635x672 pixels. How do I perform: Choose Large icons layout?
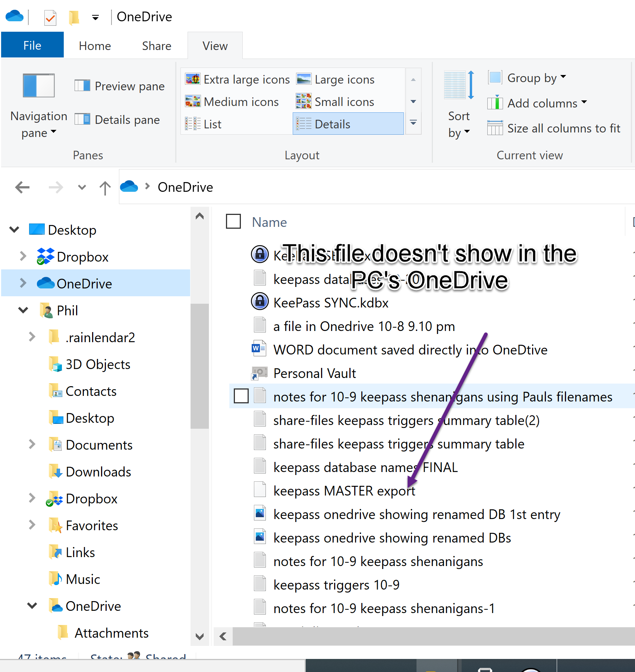click(x=336, y=79)
